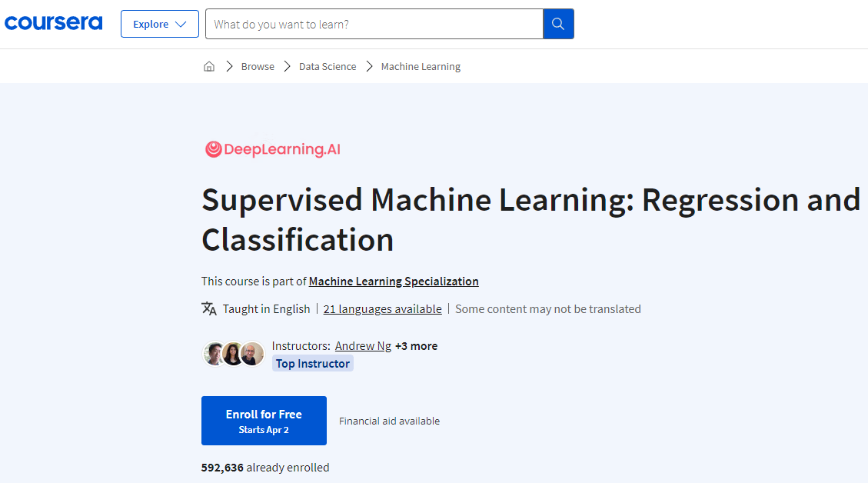Show the '+3 more' instructors
Image resolution: width=868 pixels, height=483 pixels.
point(416,346)
